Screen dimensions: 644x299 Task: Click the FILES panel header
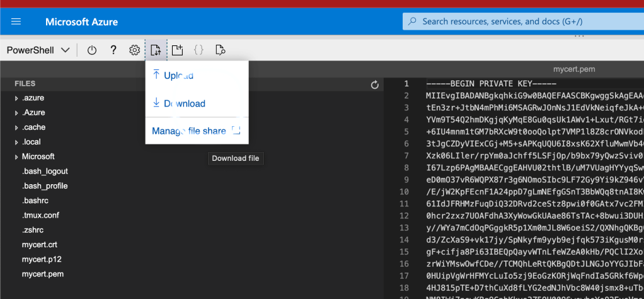click(x=25, y=83)
